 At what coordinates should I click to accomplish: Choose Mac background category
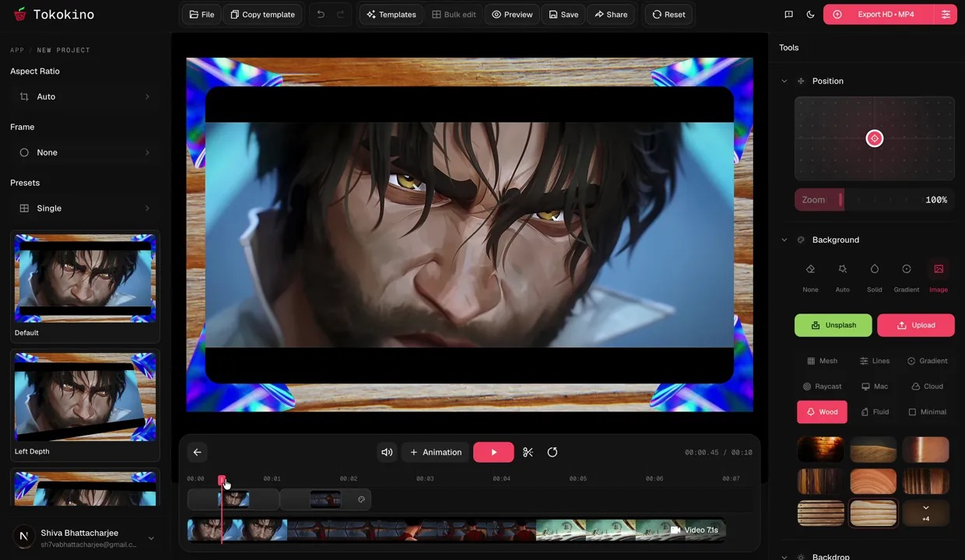875,387
